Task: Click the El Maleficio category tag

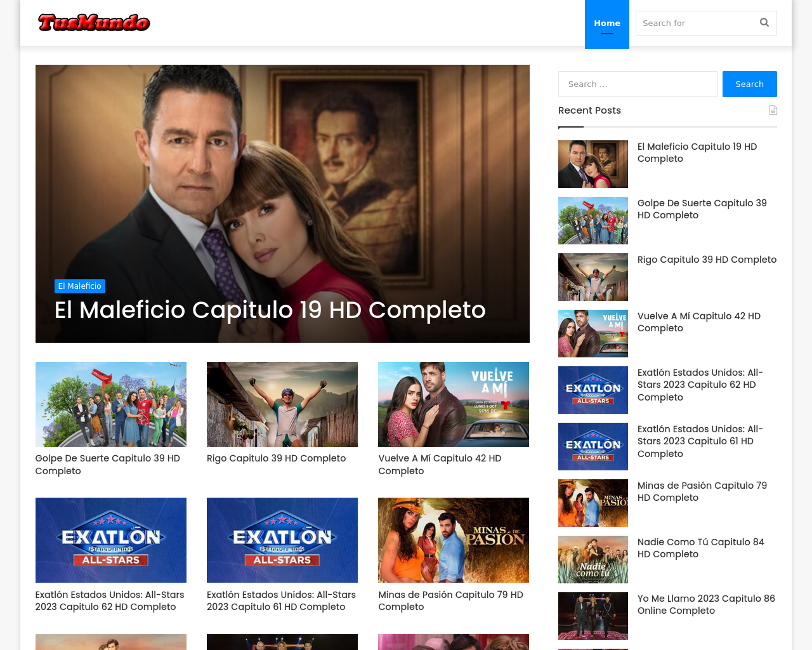Action: click(80, 286)
